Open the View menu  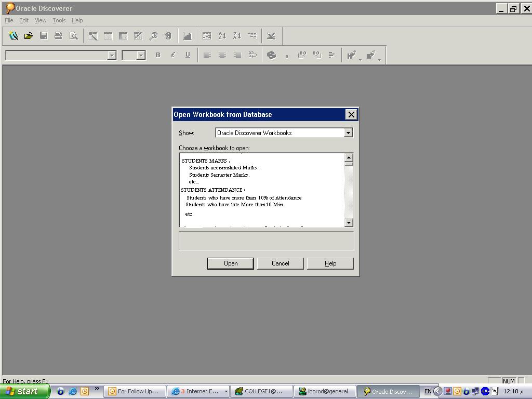[41, 20]
